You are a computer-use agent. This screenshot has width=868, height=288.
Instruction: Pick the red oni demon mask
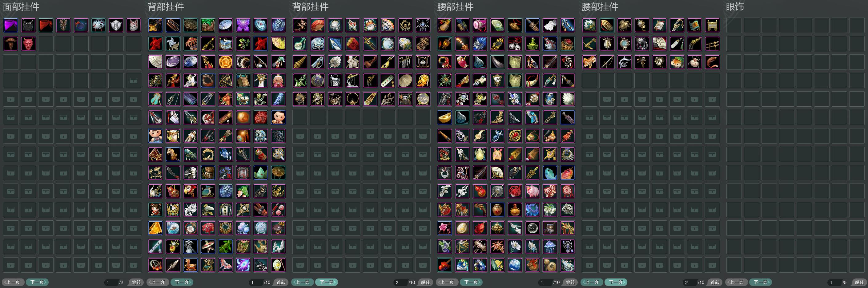[28, 44]
